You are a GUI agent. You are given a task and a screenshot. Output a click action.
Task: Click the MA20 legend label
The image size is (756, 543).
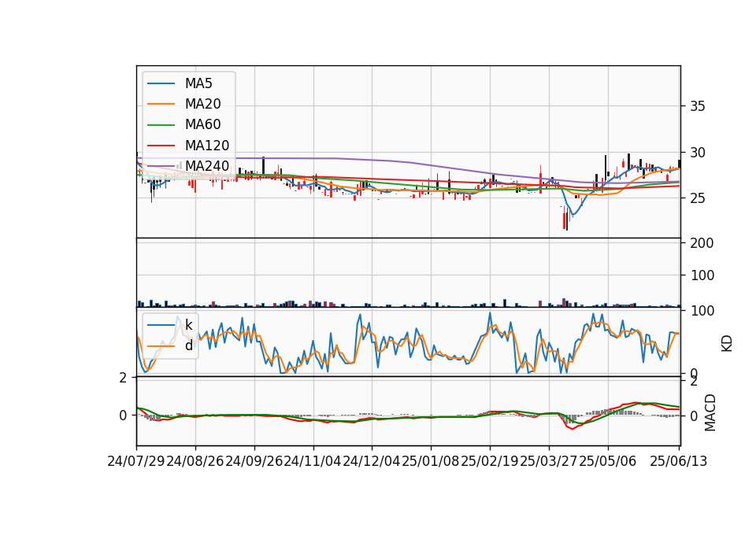[x=202, y=104]
